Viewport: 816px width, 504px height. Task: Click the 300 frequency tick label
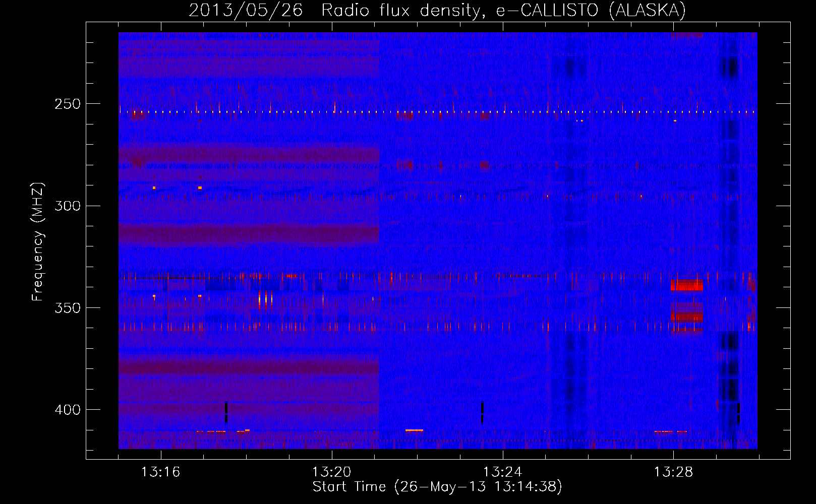coord(68,206)
